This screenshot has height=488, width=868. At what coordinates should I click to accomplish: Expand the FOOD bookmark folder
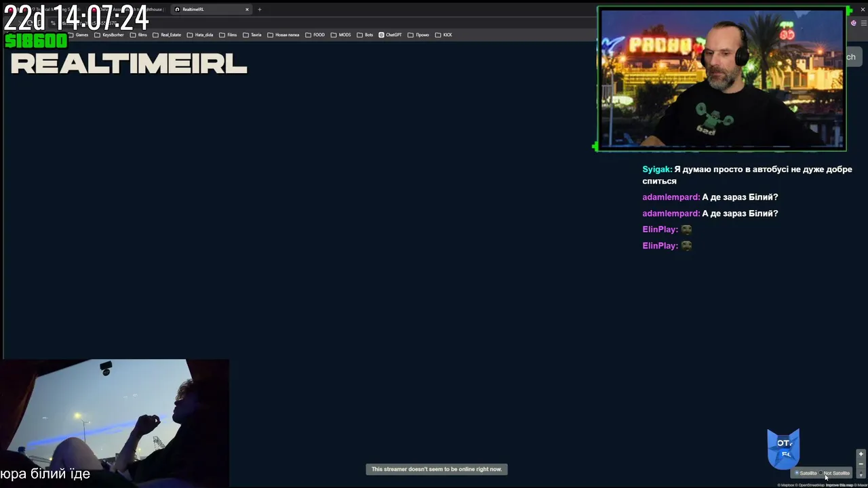[315, 35]
